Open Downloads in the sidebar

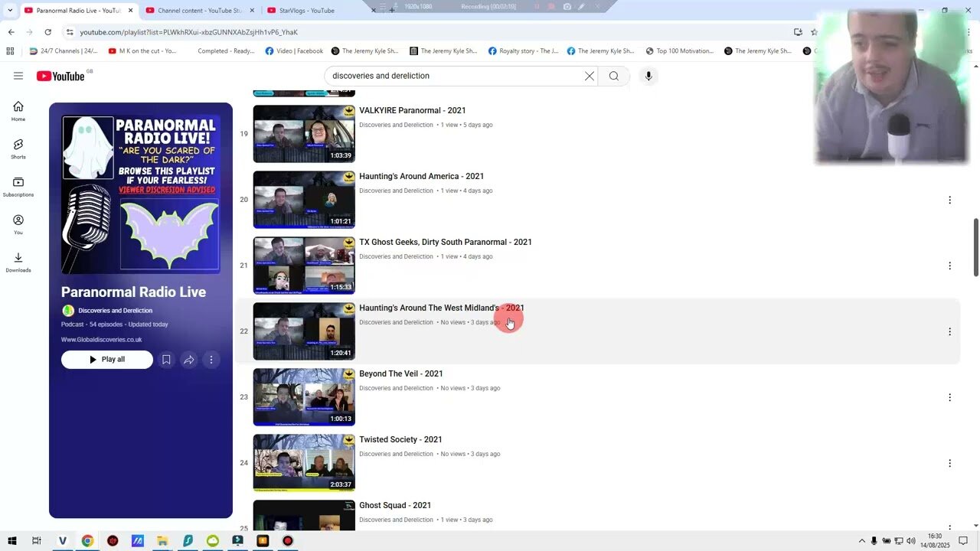(18, 262)
